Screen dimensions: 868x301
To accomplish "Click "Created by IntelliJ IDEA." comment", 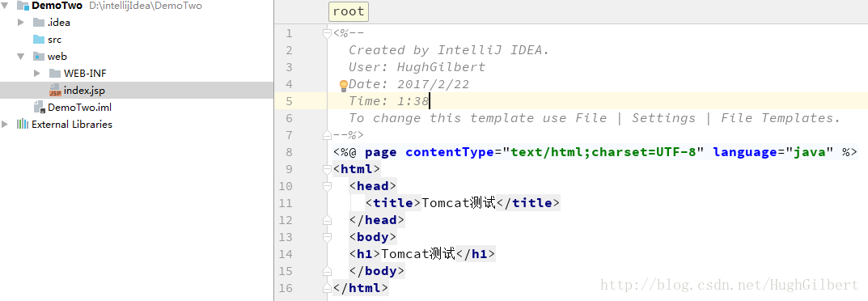I will pos(449,50).
